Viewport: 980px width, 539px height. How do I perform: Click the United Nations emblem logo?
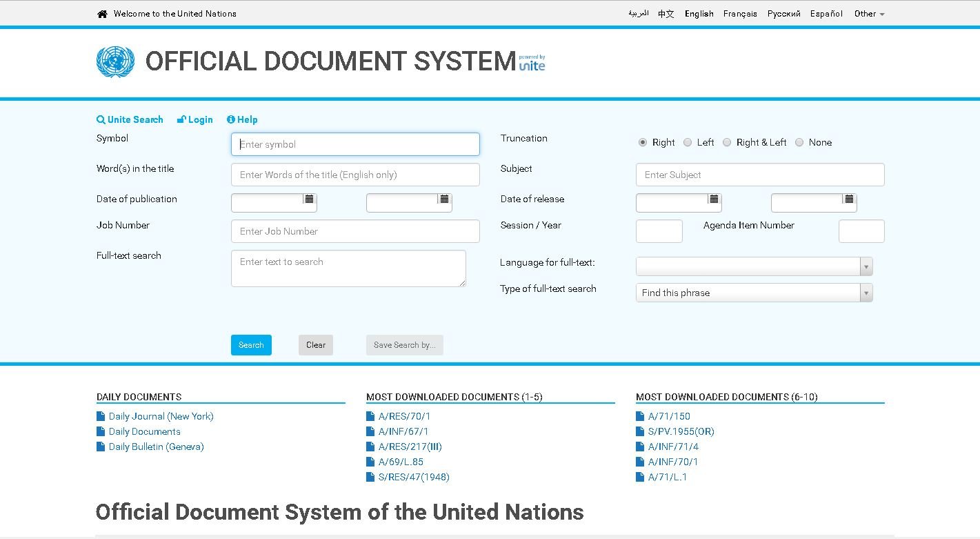click(115, 61)
